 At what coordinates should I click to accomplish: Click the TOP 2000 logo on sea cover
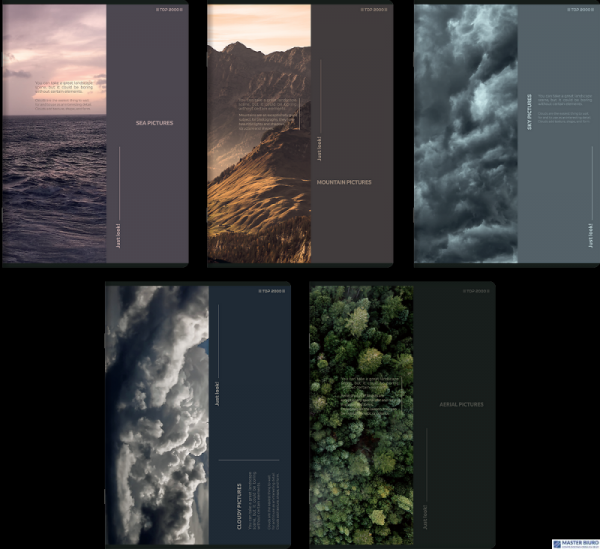[169, 10]
